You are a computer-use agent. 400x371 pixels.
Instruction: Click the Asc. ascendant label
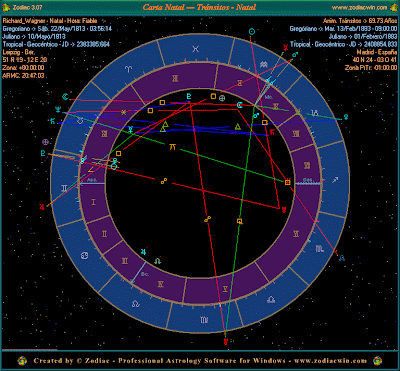(91, 179)
